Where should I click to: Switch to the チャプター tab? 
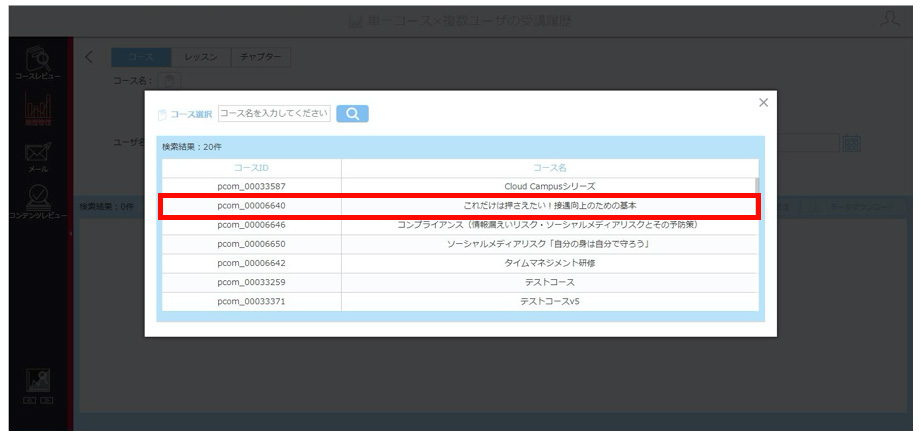[x=261, y=57]
